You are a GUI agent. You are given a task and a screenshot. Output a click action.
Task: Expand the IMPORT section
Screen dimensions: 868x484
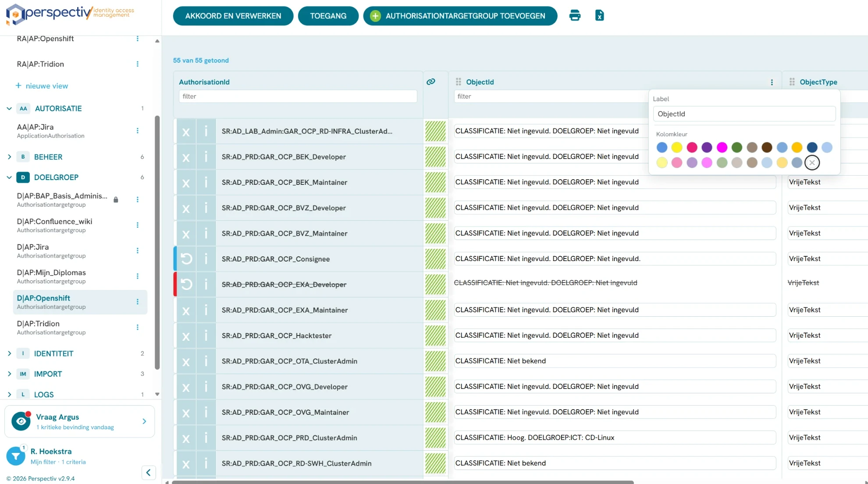coord(9,374)
